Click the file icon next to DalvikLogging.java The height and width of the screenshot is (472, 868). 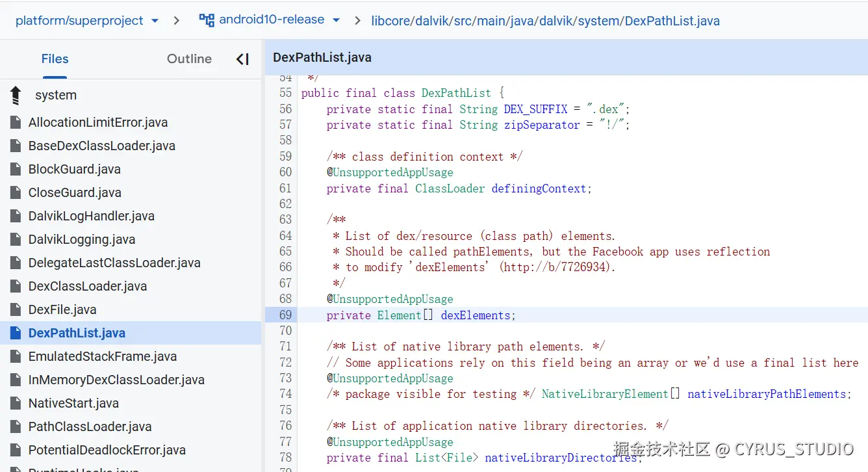[16, 239]
